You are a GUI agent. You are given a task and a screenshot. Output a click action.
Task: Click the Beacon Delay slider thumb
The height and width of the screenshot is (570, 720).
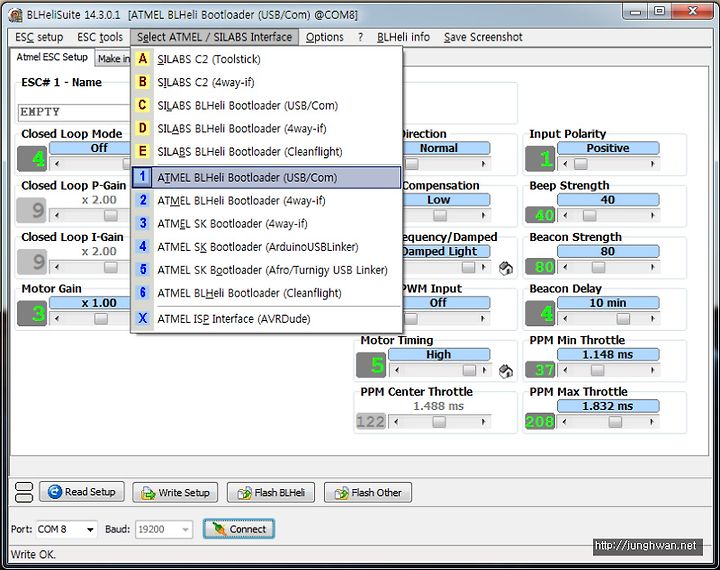pyautogui.click(x=623, y=319)
